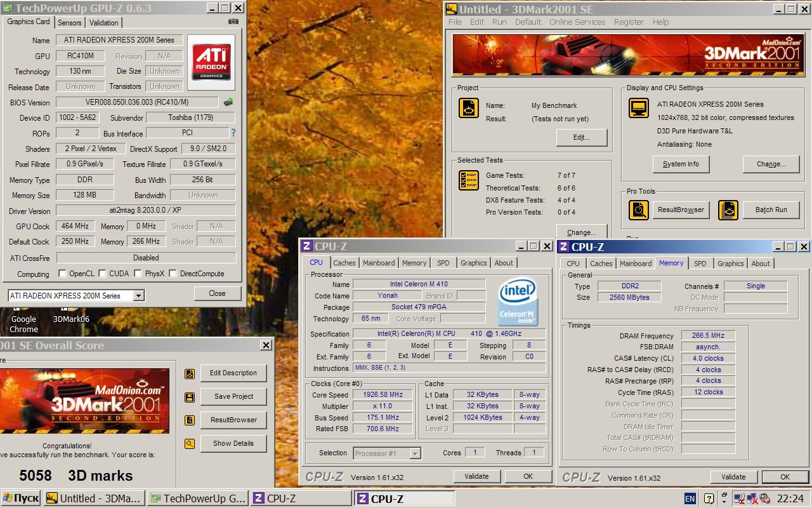Click the Intel Celeron M logo in CPU-Z
812x508 pixels.
[518, 301]
